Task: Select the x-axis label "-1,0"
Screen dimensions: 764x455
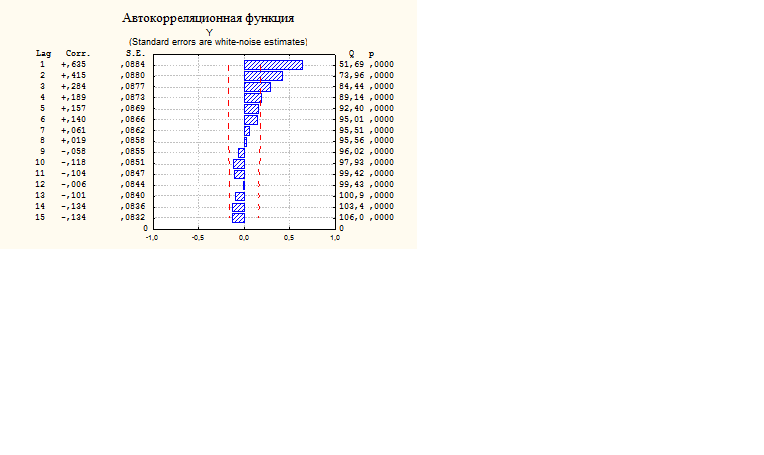Action: [x=152, y=238]
